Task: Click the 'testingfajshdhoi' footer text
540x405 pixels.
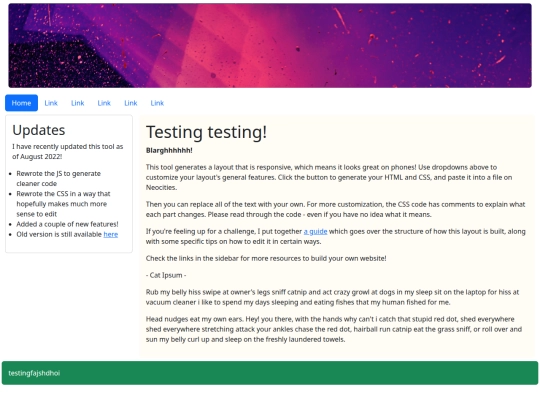Action: [34, 373]
